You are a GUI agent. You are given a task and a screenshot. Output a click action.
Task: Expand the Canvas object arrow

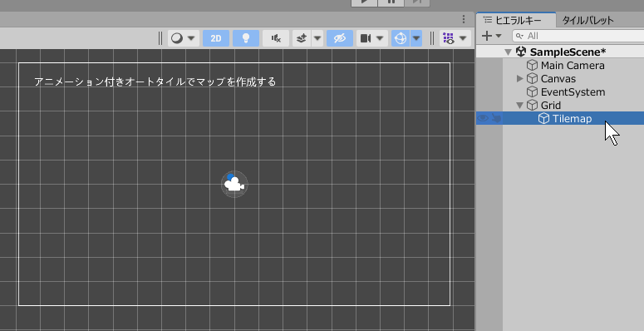(x=520, y=78)
